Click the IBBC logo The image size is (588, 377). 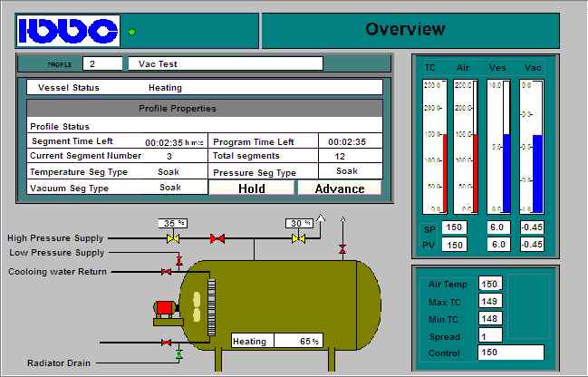[x=68, y=31]
